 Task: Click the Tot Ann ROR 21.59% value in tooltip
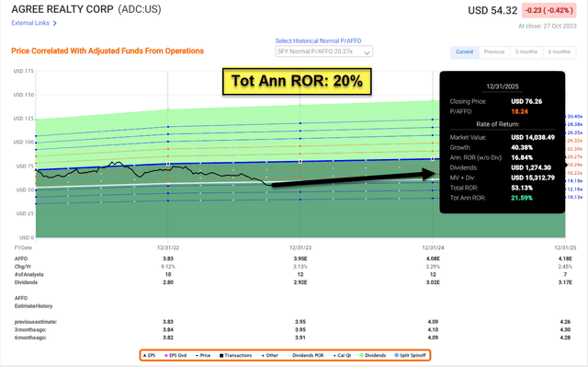tap(522, 198)
